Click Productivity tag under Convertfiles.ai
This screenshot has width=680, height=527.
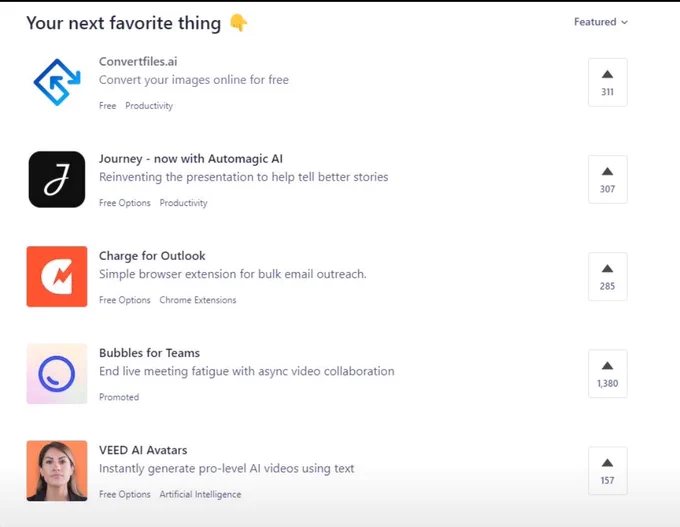point(149,106)
